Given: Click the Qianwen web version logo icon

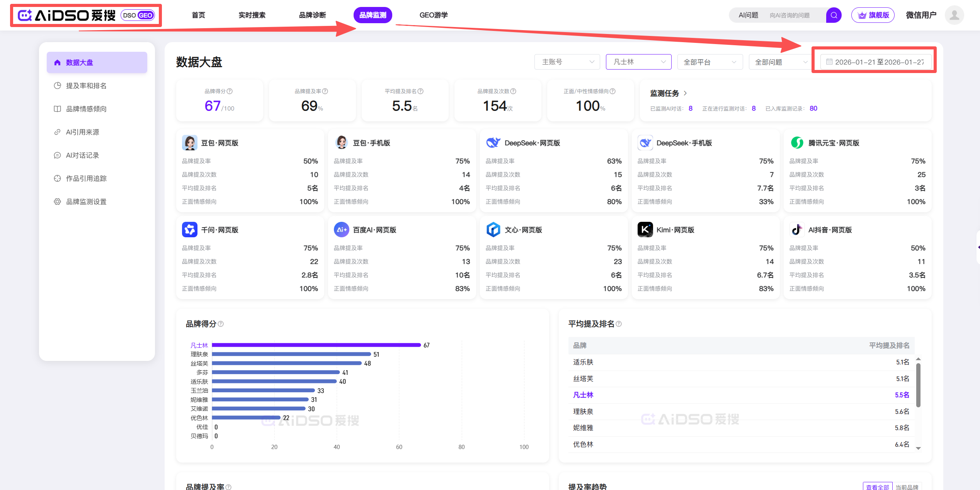Looking at the screenshot, I should [189, 230].
